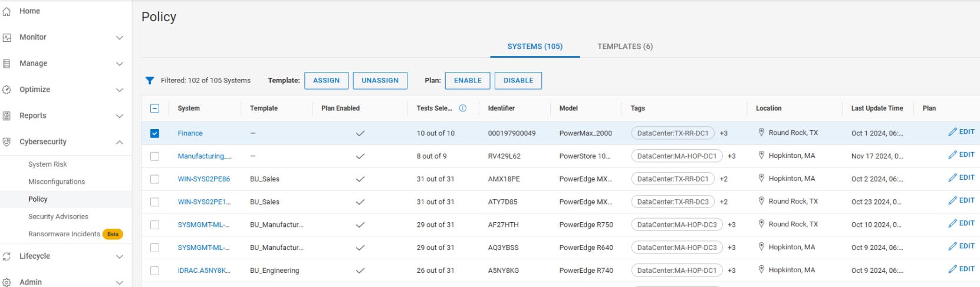Click the Manage sidebar icon
The height and width of the screenshot is (287, 980).
click(6, 64)
